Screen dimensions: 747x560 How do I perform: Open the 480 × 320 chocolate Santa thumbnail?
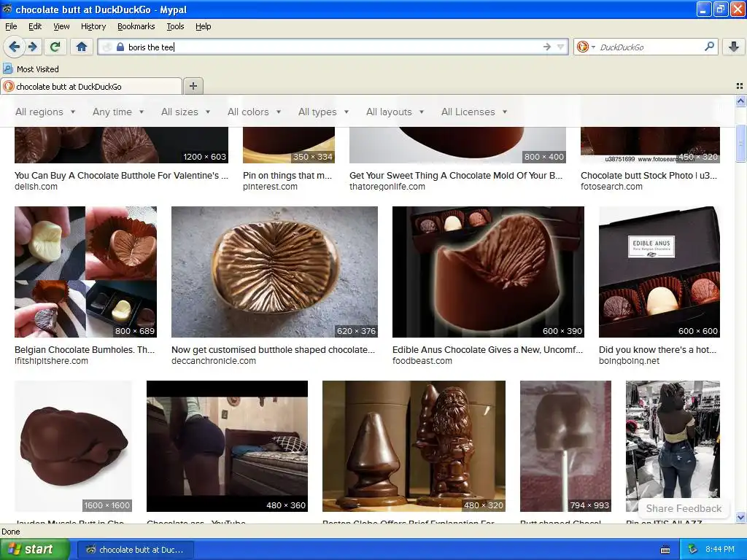point(414,446)
